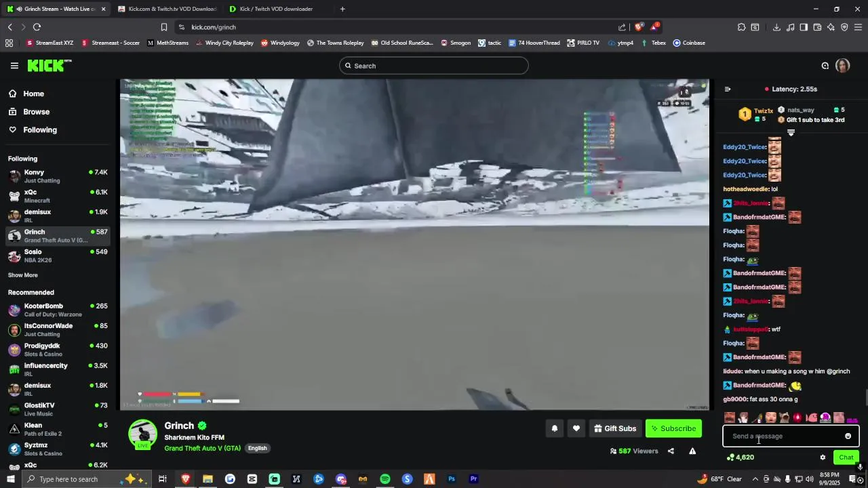Collapse the chat panel with the arrow icon
This screenshot has width=868, height=488.
(728, 89)
